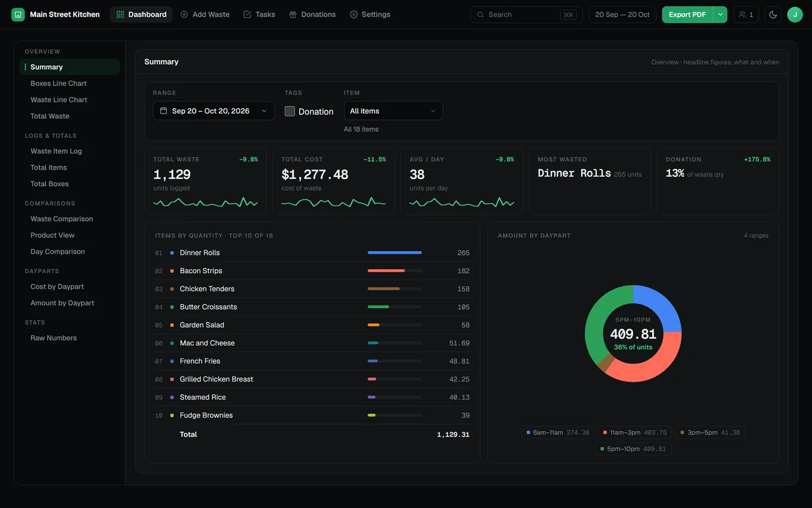The height and width of the screenshot is (508, 812).
Task: Open the Dashboard tab
Action: [x=141, y=15]
